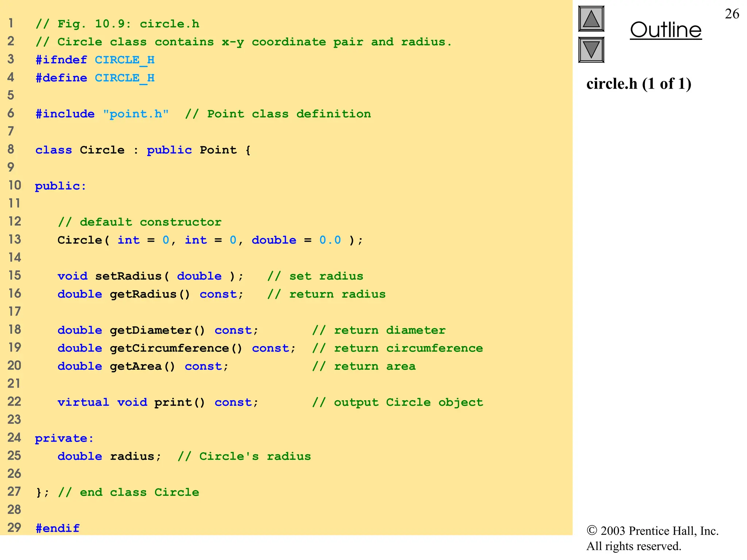Click the down triangle navigation button
Viewport: 747px width, 560px height.
point(591,50)
